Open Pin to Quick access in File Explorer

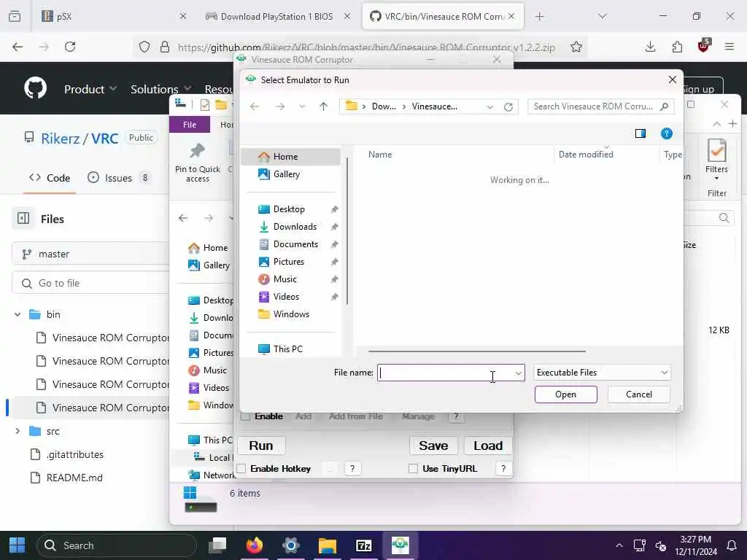coord(197,163)
